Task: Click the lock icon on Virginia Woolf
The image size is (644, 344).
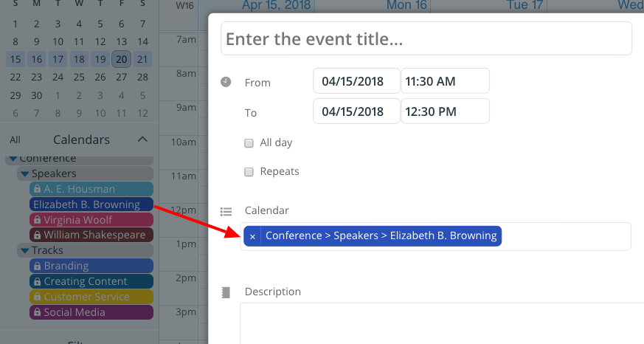Action: pos(38,220)
